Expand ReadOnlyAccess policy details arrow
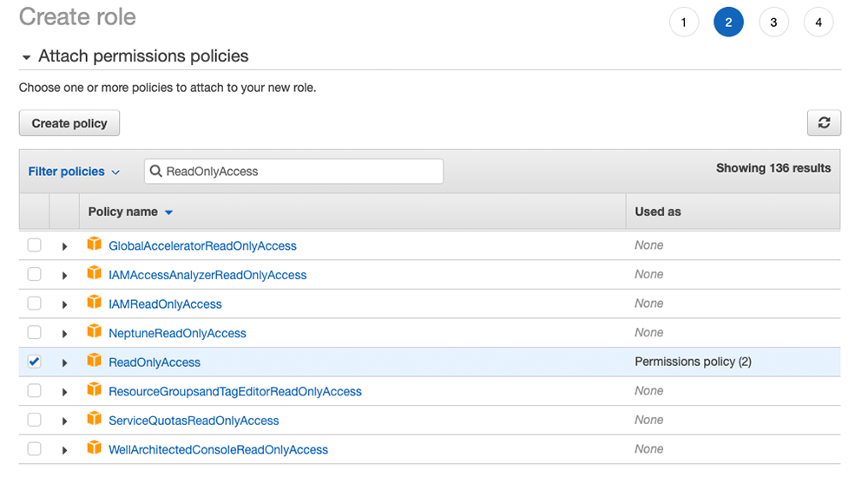This screenshot has width=868, height=483. tap(64, 363)
